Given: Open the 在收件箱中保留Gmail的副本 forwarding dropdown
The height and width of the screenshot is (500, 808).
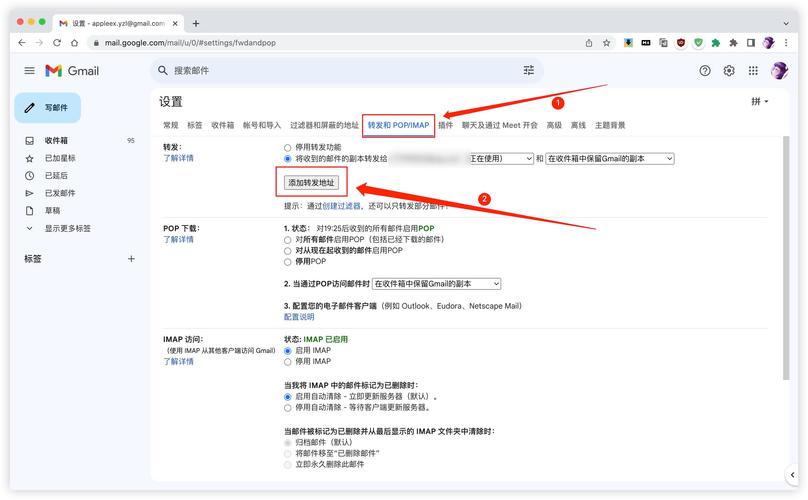Looking at the screenshot, I should pos(610,158).
